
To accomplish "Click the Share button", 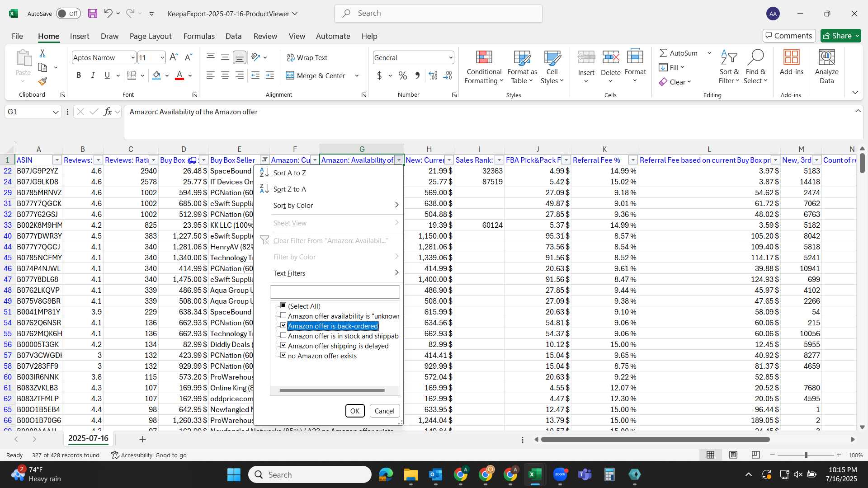I will coord(841,36).
